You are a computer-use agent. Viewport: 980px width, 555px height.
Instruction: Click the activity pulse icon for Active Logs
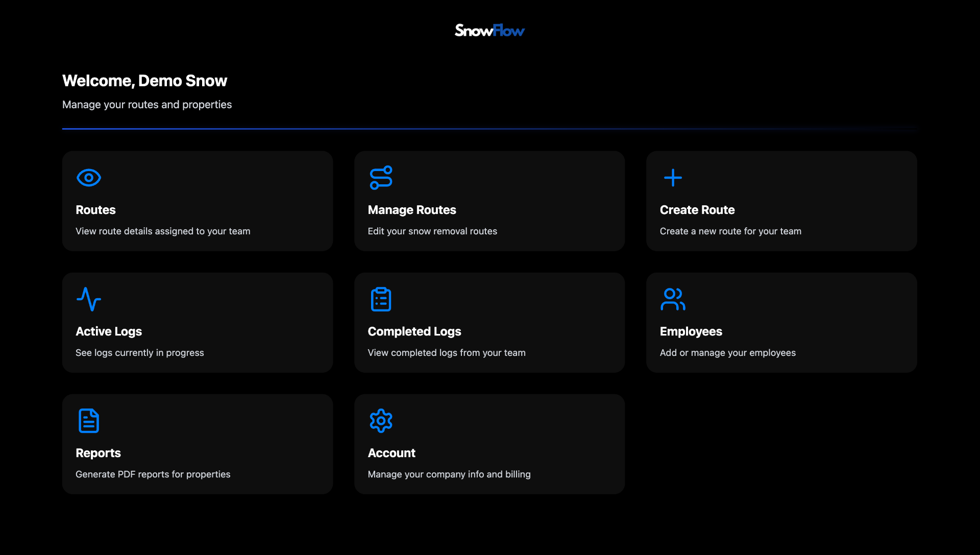89,299
